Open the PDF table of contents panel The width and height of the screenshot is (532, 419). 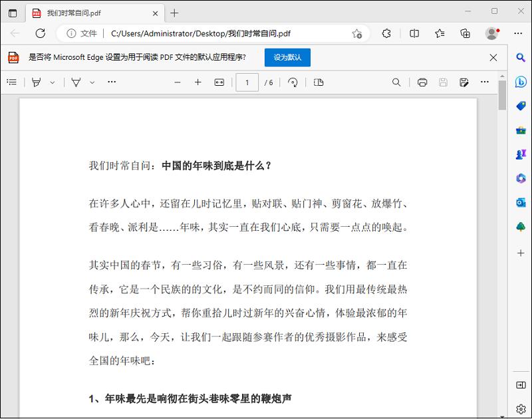pos(11,82)
